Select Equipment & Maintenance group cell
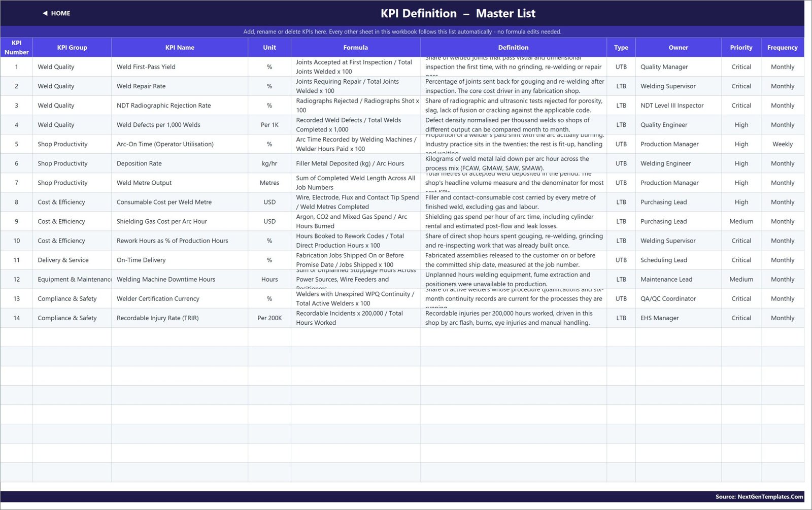The height and width of the screenshot is (510, 812). pos(72,279)
